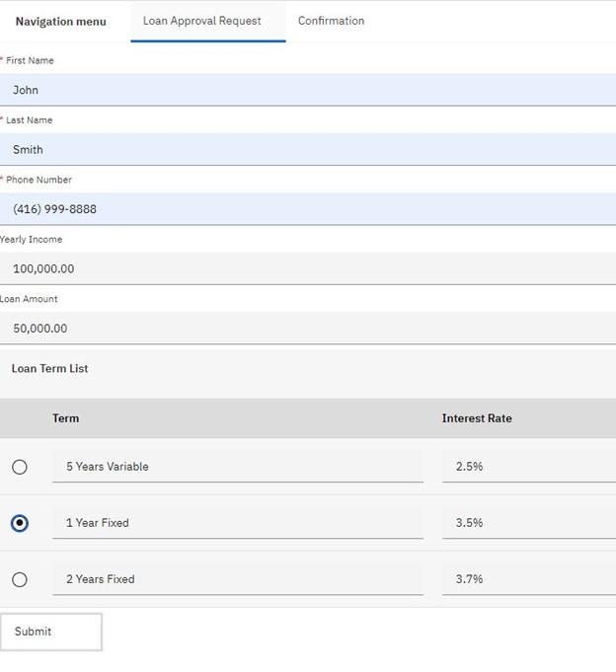Viewport: 616px width, 672px height.
Task: Click the Interest Rate column header
Action: [477, 418]
